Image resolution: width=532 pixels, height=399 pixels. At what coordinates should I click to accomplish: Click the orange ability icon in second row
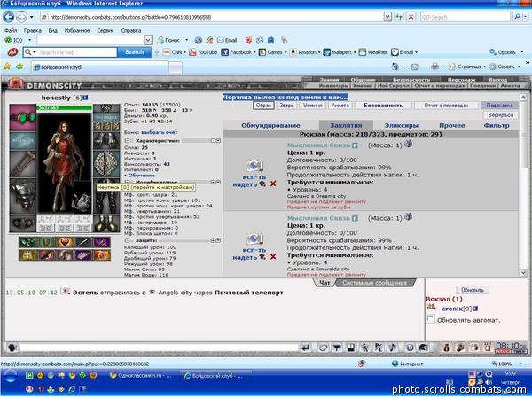coord(102,255)
